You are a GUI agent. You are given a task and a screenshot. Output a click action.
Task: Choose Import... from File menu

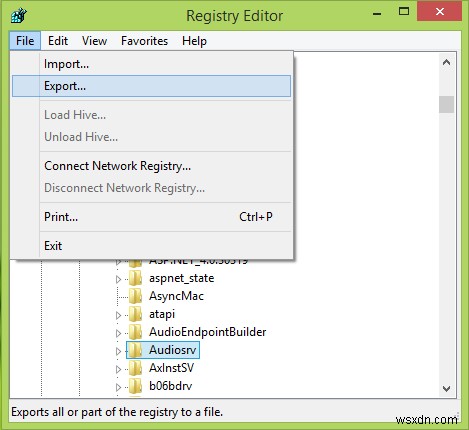coord(151,64)
